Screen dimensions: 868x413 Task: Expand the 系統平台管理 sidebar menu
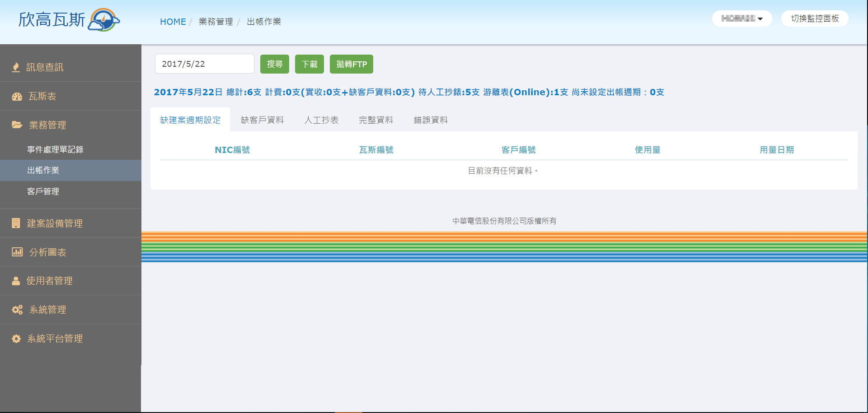tap(70, 339)
